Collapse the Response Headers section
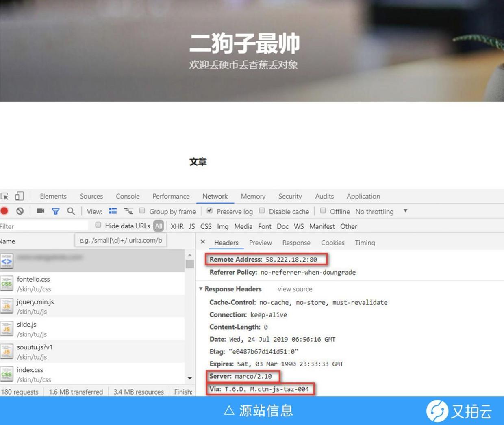Screen dimensions: 504x425 [x=201, y=289]
